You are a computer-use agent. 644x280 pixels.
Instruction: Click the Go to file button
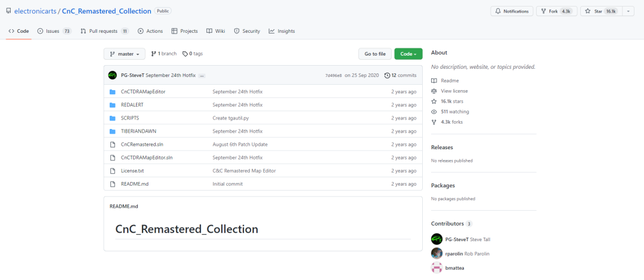pos(375,54)
